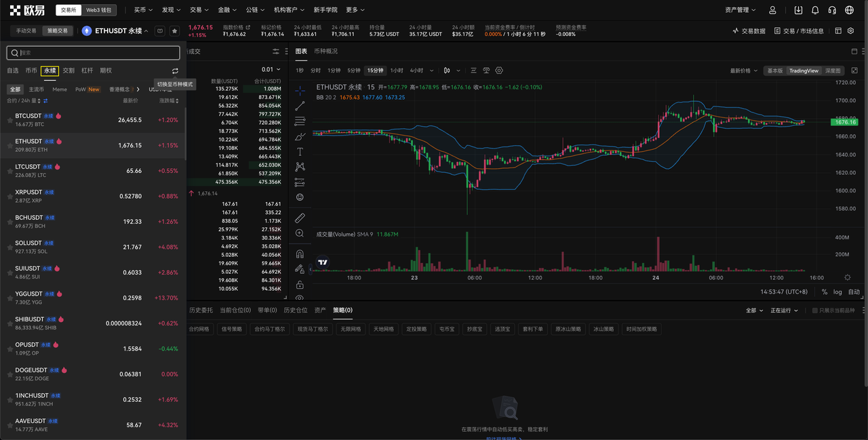Image resolution: width=868 pixels, height=440 pixels.
Task: Click the swap currency mode icon
Action: coord(175,71)
